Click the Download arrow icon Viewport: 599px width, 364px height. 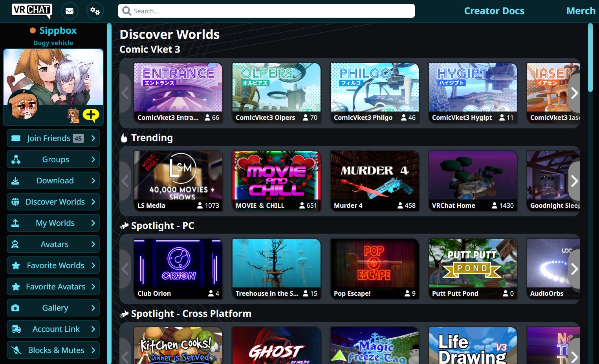click(15, 181)
